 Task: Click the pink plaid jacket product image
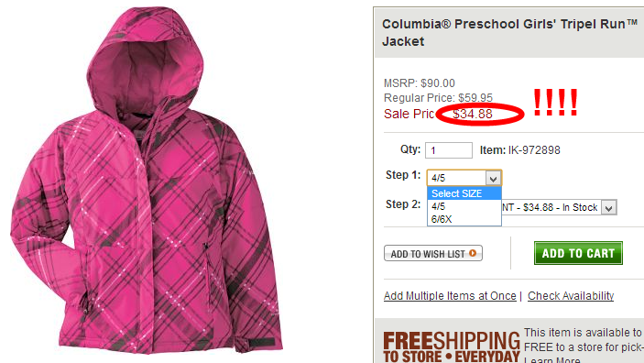[x=147, y=181]
